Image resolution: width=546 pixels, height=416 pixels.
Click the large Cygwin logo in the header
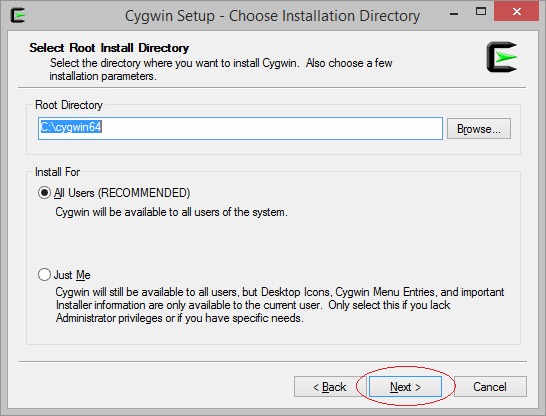502,57
